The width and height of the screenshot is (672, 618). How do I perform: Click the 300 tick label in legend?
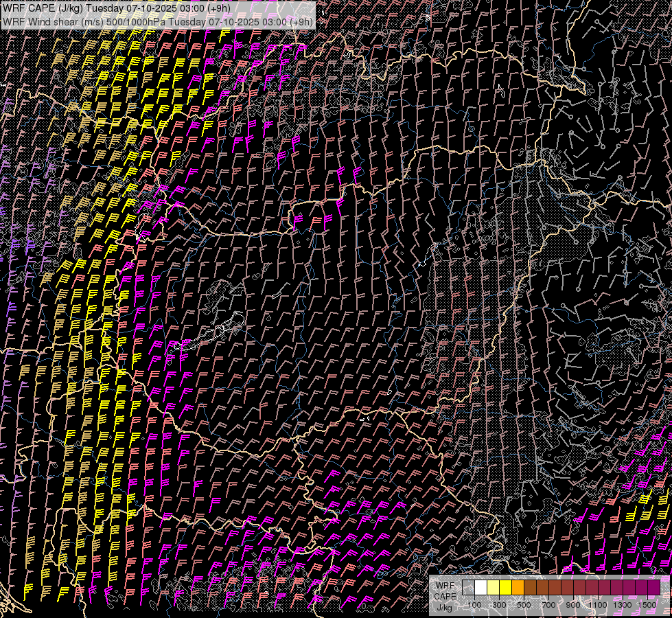tap(499, 605)
